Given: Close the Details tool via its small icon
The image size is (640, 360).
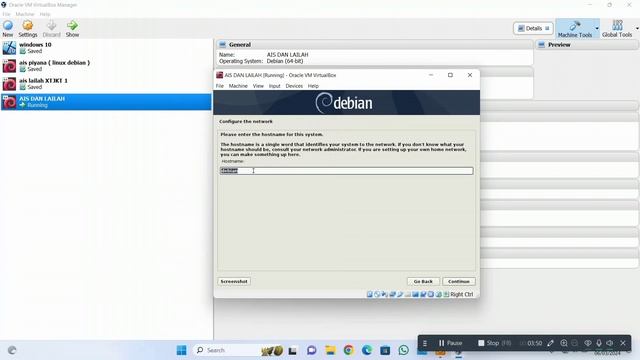Looking at the screenshot, I should click(x=547, y=29).
